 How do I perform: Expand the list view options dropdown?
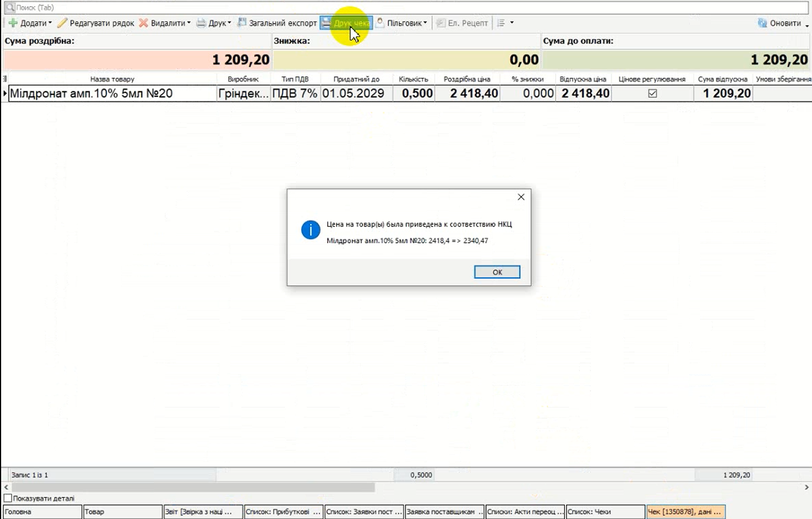coord(512,23)
